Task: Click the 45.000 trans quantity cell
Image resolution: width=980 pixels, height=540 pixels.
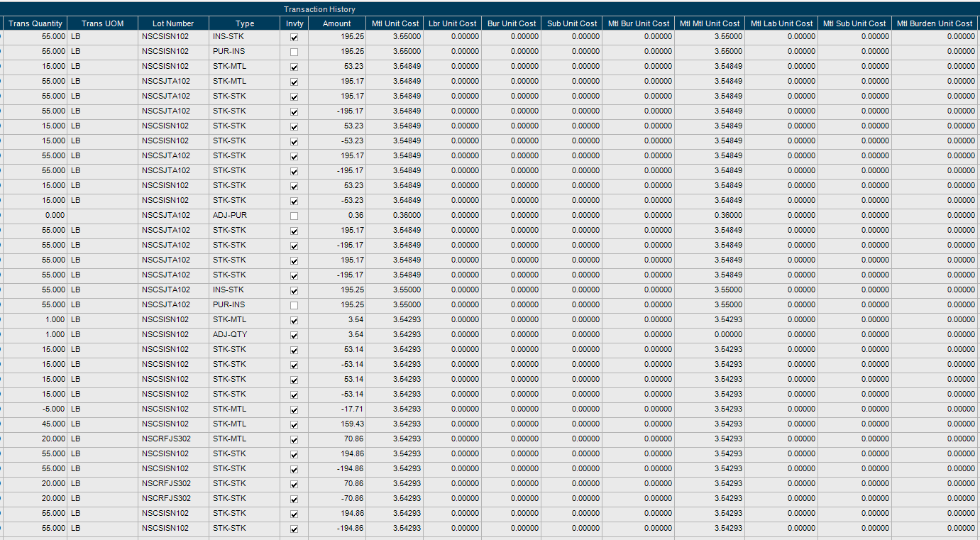Action: pyautogui.click(x=35, y=424)
